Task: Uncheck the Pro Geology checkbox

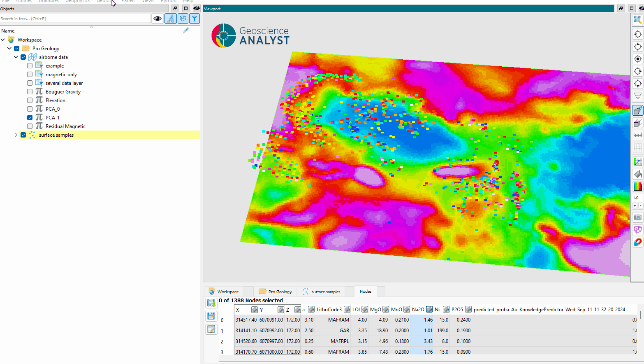Action: pos(17,49)
